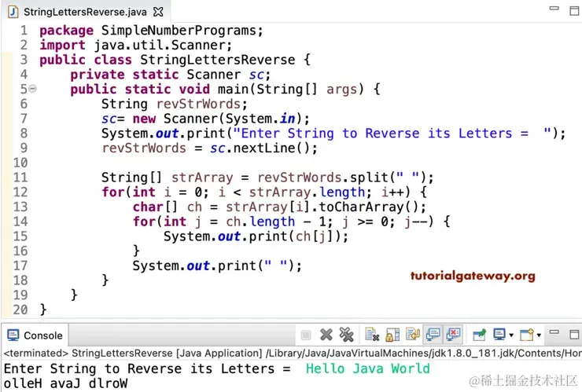Click 'private static' on line 4

[125, 75]
